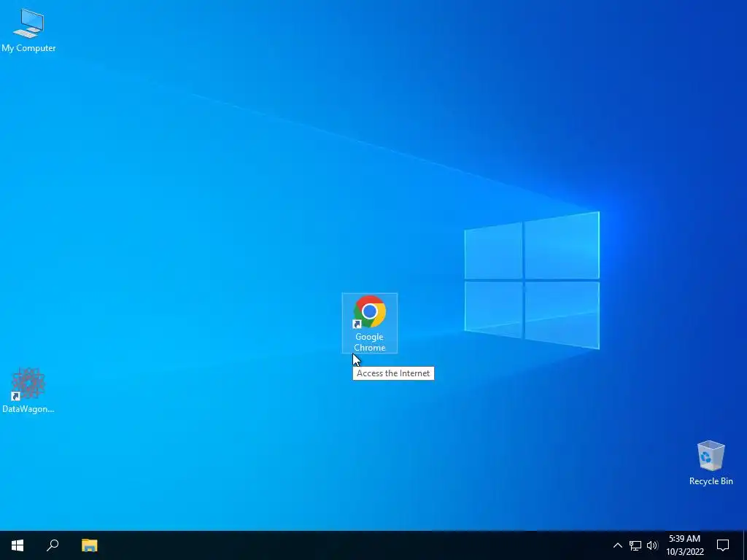The height and width of the screenshot is (560, 747).
Task: Select the My Computer desktop icon
Action: [x=28, y=30]
